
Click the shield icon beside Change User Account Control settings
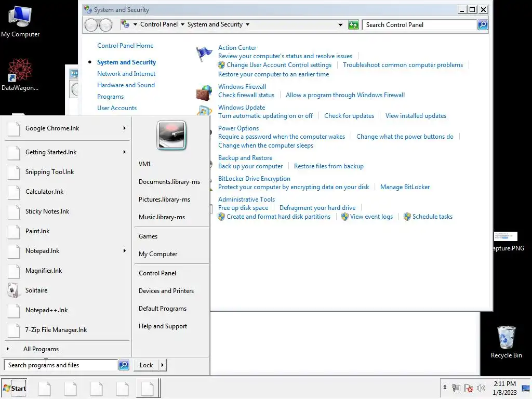tap(221, 65)
